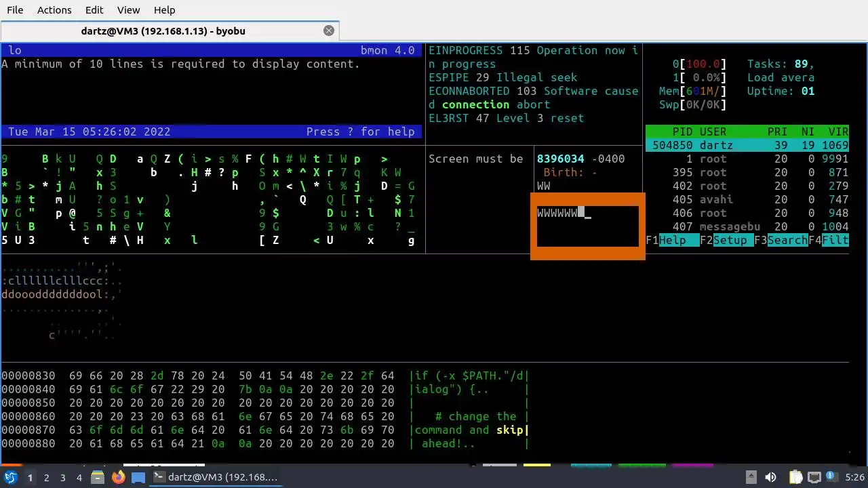Open the View menu
This screenshot has height=488, width=868.
(x=128, y=10)
